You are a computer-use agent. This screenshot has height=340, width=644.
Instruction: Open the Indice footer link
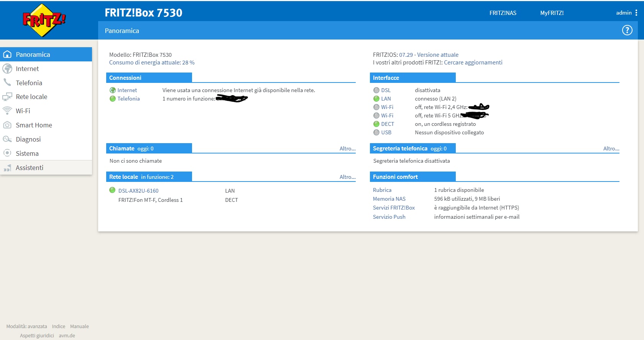pos(59,327)
